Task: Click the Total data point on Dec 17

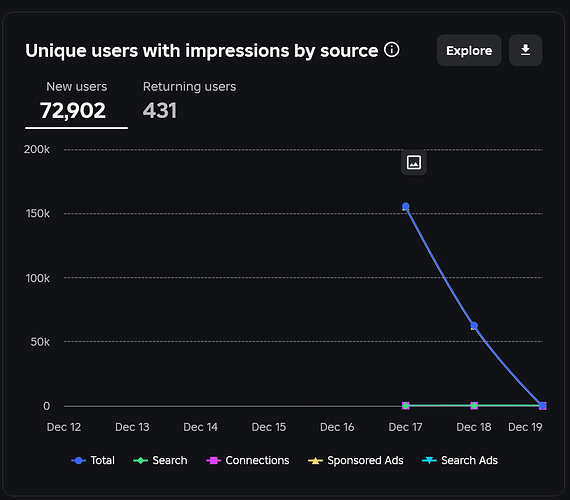Action: coord(406,206)
